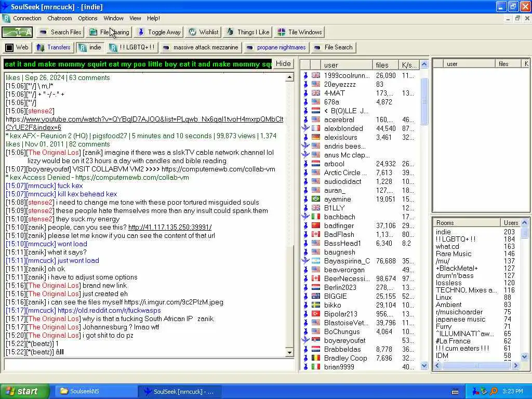Click status icon beside 1999coolrunn...

tap(305, 75)
